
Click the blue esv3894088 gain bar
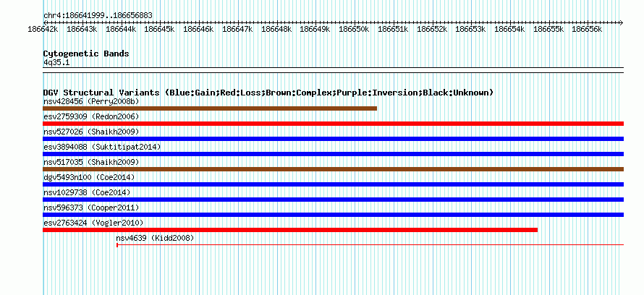tap(333, 154)
